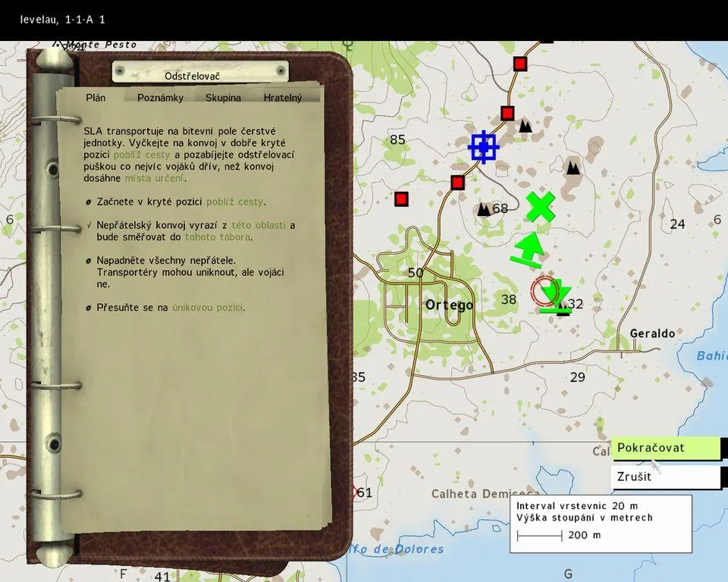Select the red circle marker on map

coord(544,292)
